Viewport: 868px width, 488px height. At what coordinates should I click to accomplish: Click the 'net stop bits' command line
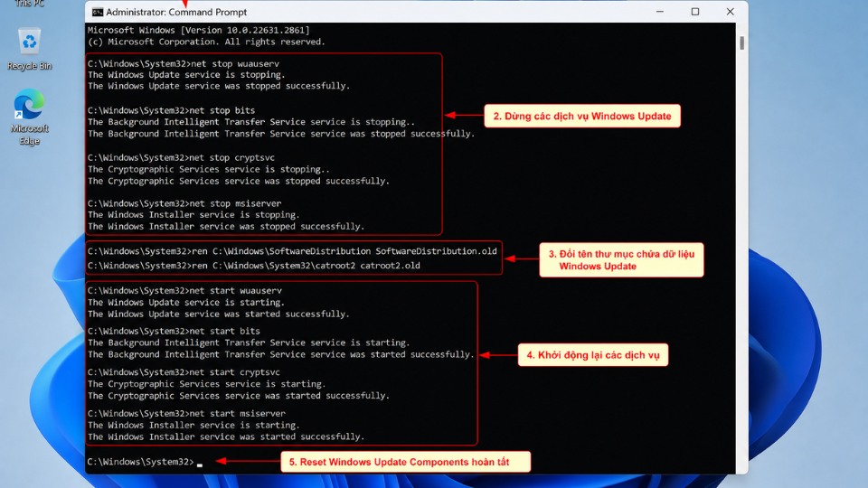(171, 110)
